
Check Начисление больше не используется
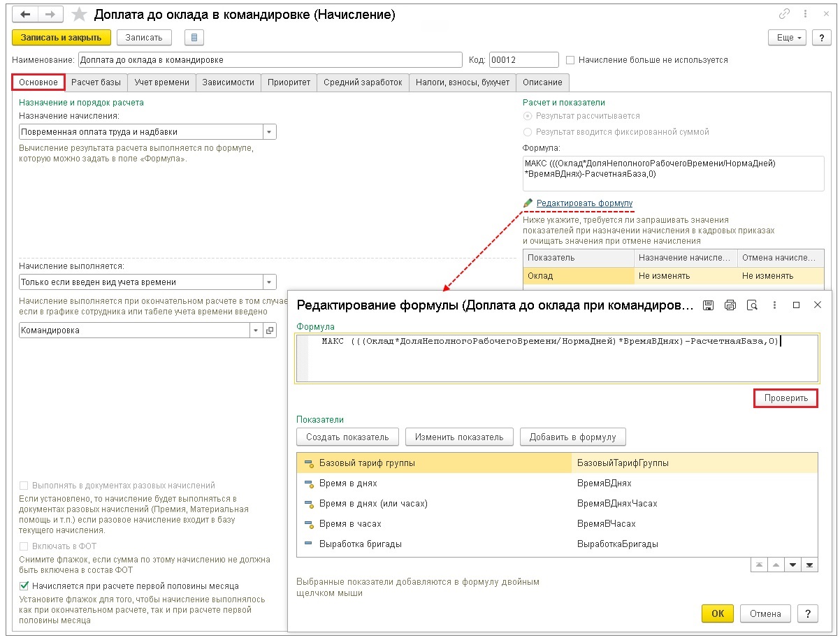coord(571,60)
